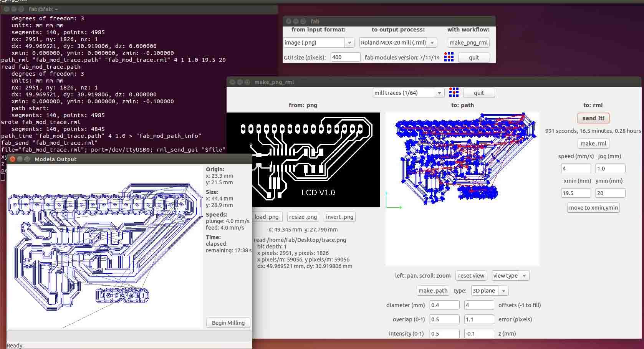Click the offsets (-1 to fill) field
This screenshot has width=644, height=349.
pyautogui.click(x=479, y=305)
